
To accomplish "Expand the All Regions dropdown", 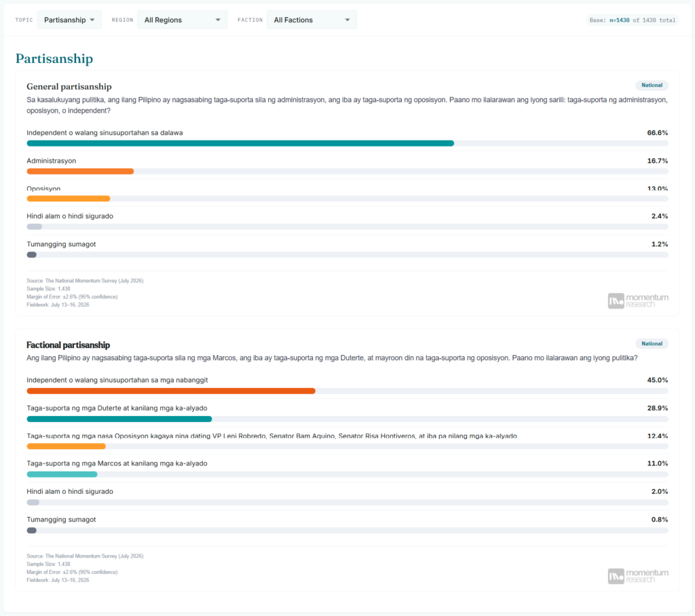I will (182, 20).
